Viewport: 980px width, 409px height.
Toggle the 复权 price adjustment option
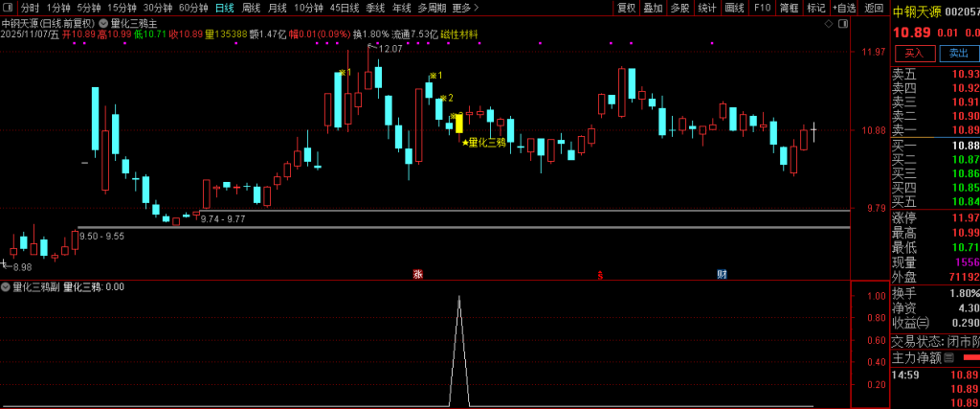click(626, 8)
